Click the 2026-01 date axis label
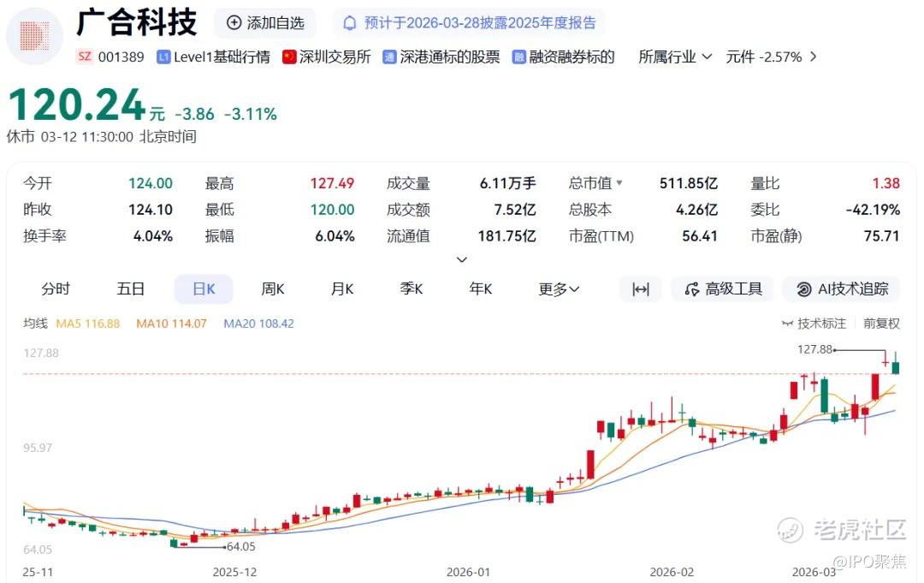Viewport: 924px width, 583px height. [x=468, y=572]
